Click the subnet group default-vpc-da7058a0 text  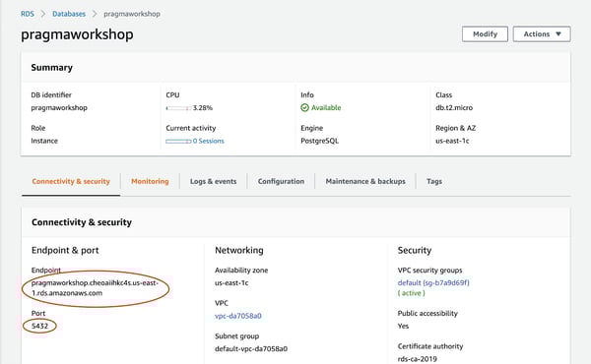pyautogui.click(x=251, y=349)
